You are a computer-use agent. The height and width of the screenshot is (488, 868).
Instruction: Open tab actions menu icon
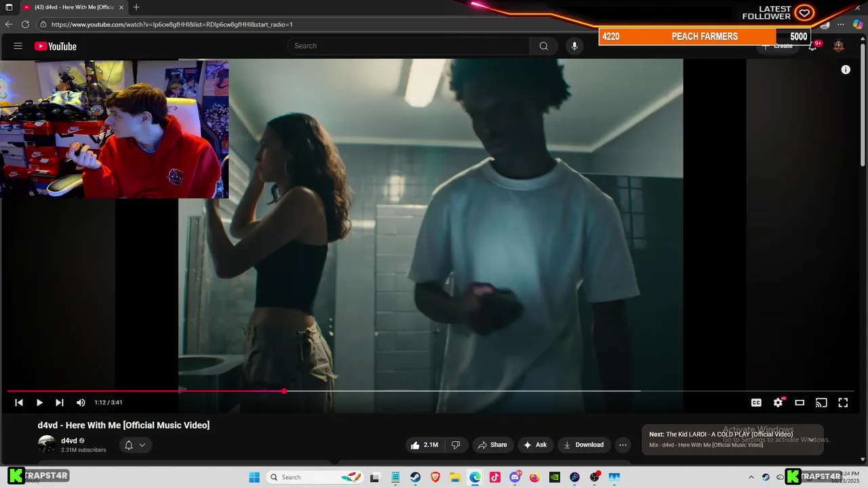click(9, 7)
